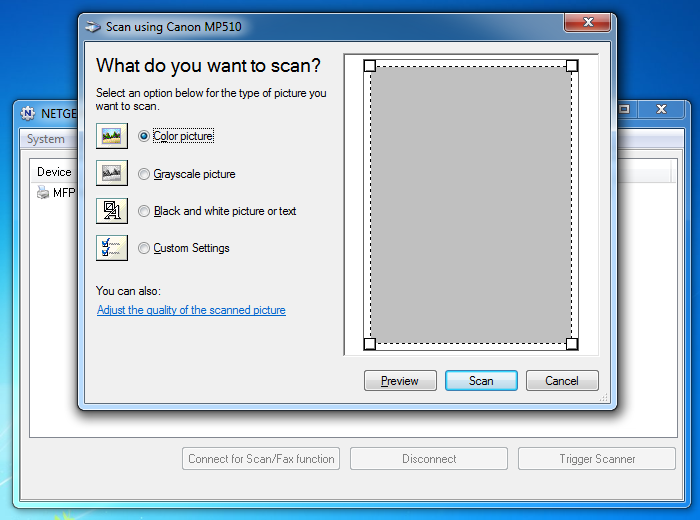Close the NETGEAR window
This screenshot has width=700, height=520.
(661, 109)
